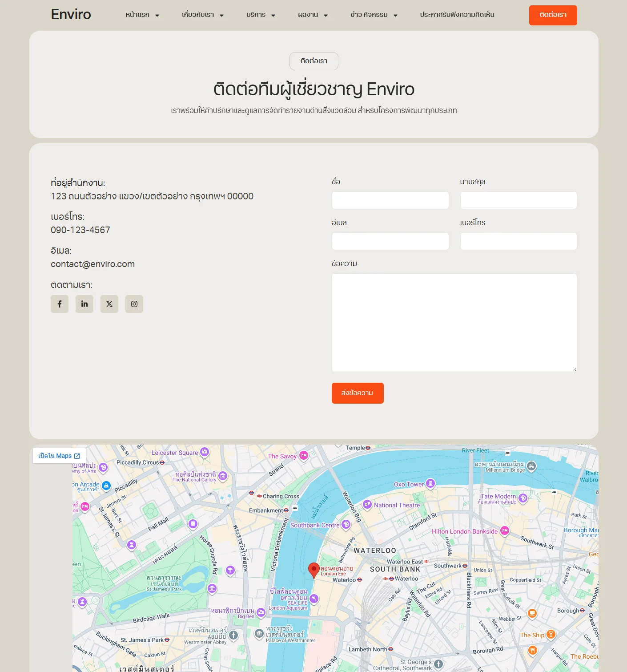
Task: Click the red London Eye map pin
Action: pyautogui.click(x=314, y=570)
